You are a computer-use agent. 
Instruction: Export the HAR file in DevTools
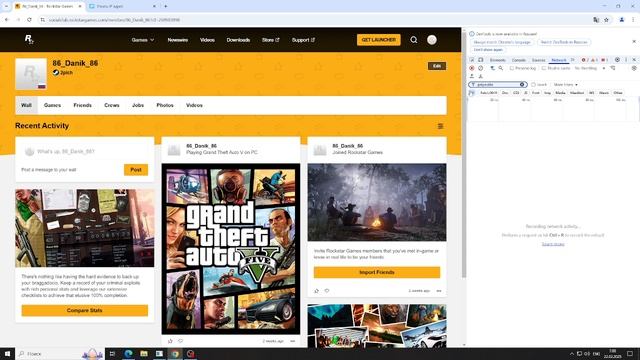pyautogui.click(x=481, y=76)
